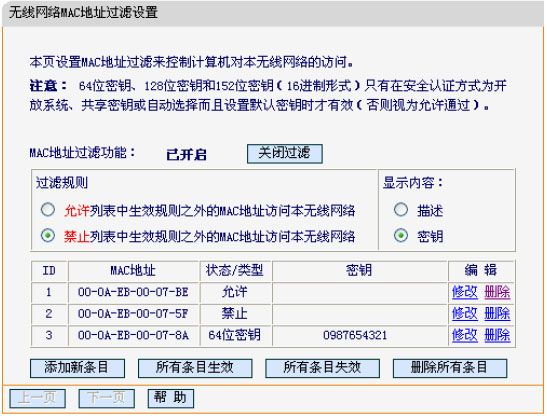Click the 过滤规则 section label
547x416 pixels.
(62, 183)
